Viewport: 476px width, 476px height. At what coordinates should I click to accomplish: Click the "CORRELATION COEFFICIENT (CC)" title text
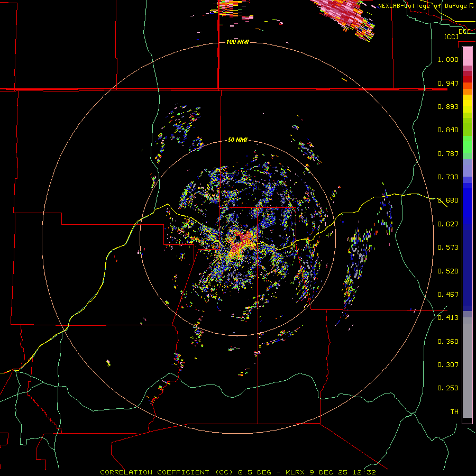(x=167, y=472)
